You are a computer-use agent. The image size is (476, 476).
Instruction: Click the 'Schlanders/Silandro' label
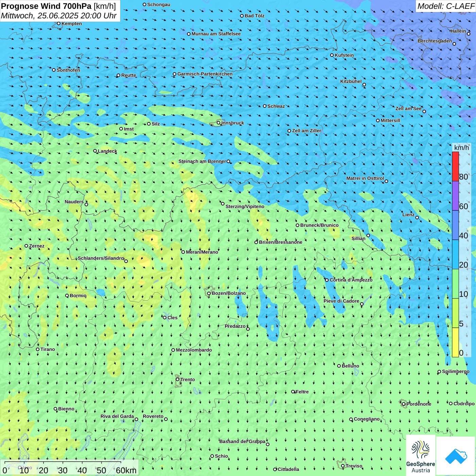101,258
